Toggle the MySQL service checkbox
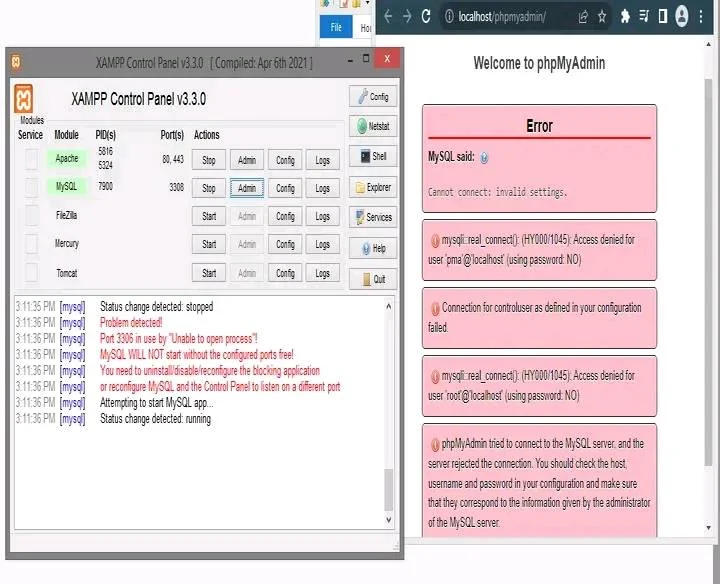720x584 pixels. coord(31,187)
